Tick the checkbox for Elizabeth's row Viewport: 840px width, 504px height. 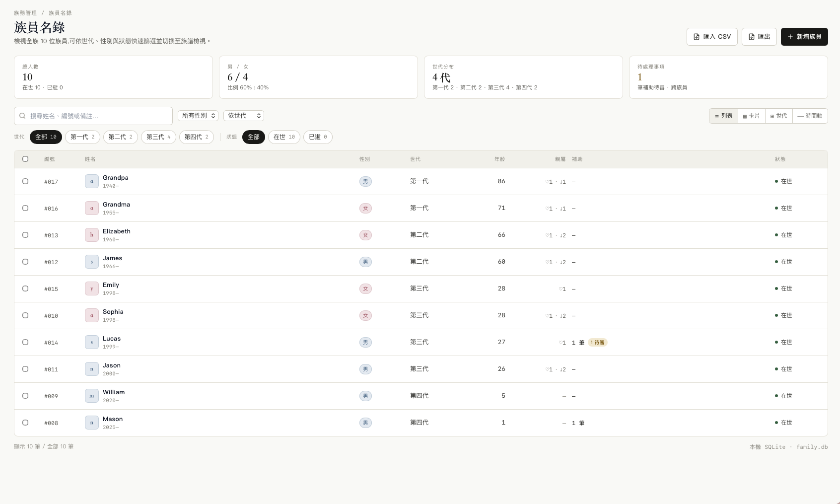click(25, 235)
